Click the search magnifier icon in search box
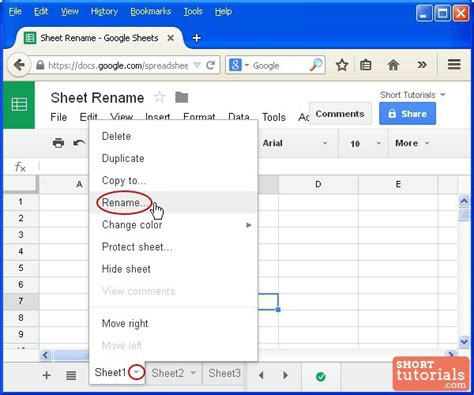Image resolution: width=474 pixels, height=395 pixels. click(316, 65)
